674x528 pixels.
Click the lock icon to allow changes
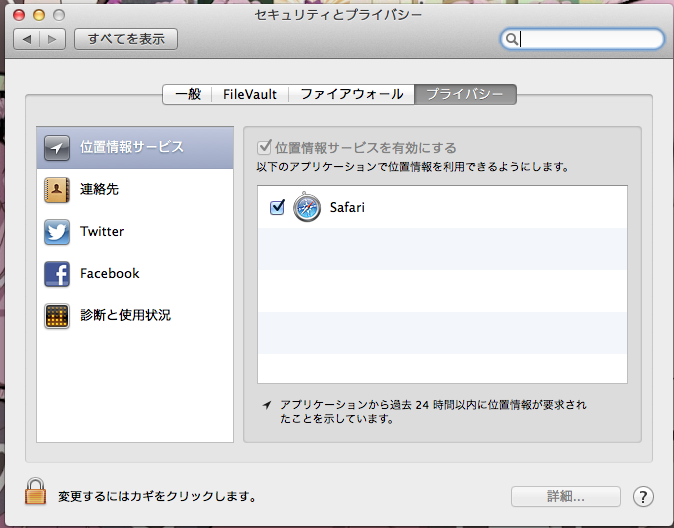[x=36, y=491]
